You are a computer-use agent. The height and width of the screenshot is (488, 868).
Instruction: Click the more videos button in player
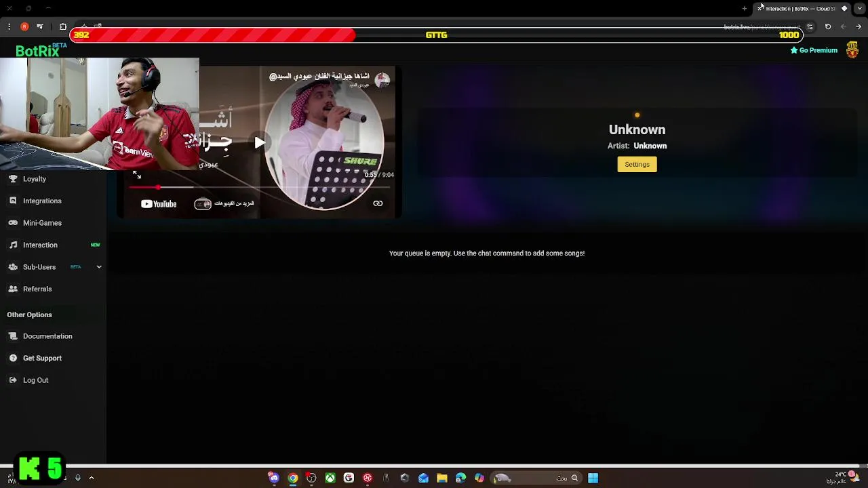pos(224,203)
